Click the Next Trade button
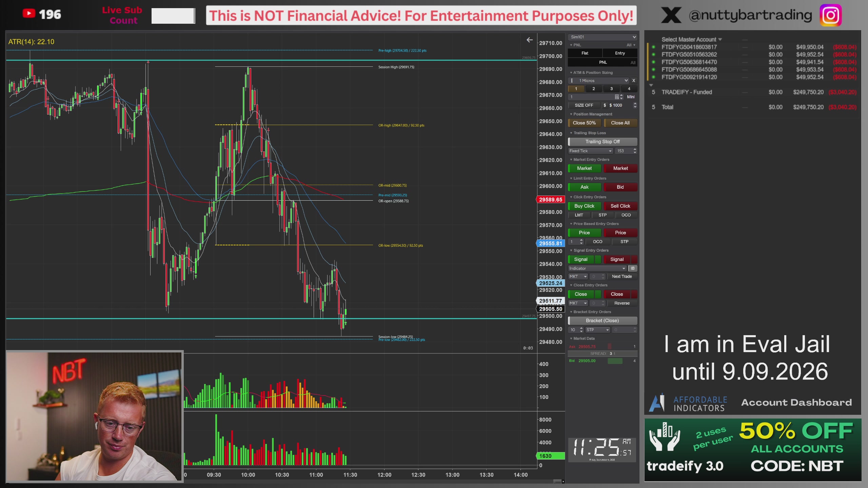 [622, 277]
